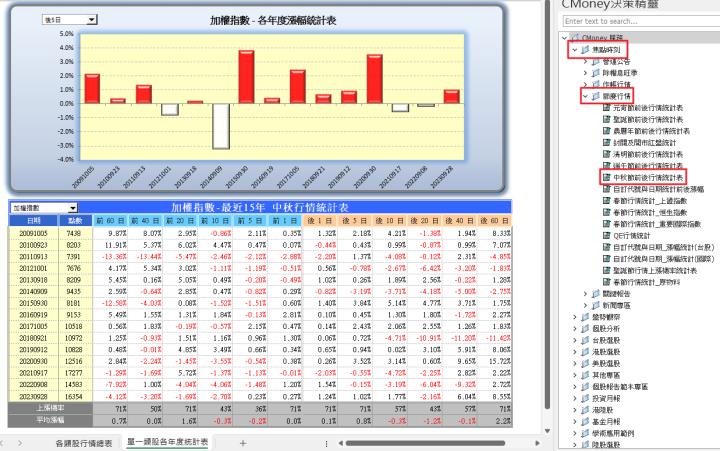This screenshot has height=451, width=720.
Task: Focus the 'Enter text to search...' box
Action: pos(641,21)
